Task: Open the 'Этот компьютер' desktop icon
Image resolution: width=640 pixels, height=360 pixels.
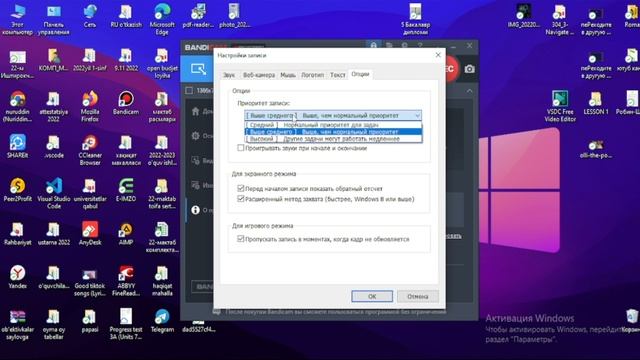Action: coord(18,20)
